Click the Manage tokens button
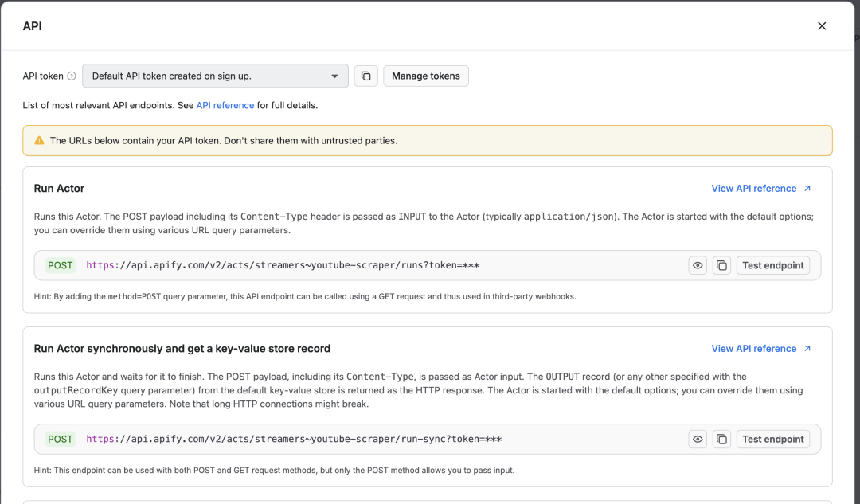 (x=426, y=76)
